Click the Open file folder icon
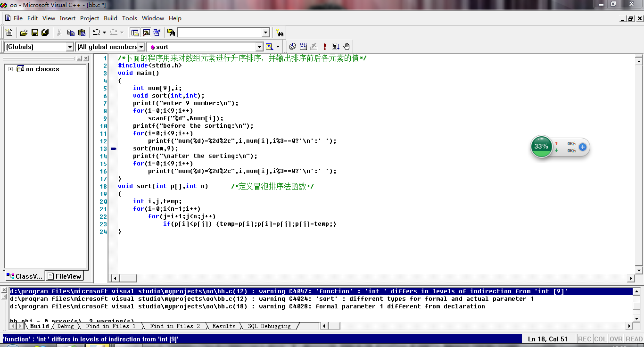 [x=24, y=33]
